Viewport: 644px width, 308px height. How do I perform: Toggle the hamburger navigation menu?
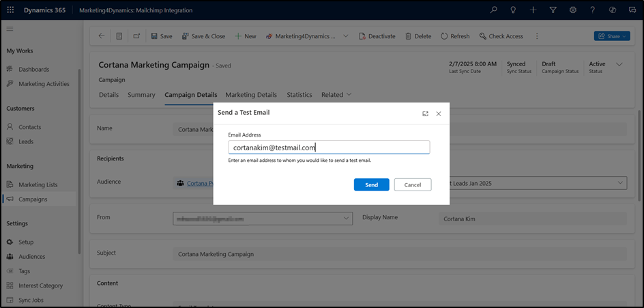[10, 29]
